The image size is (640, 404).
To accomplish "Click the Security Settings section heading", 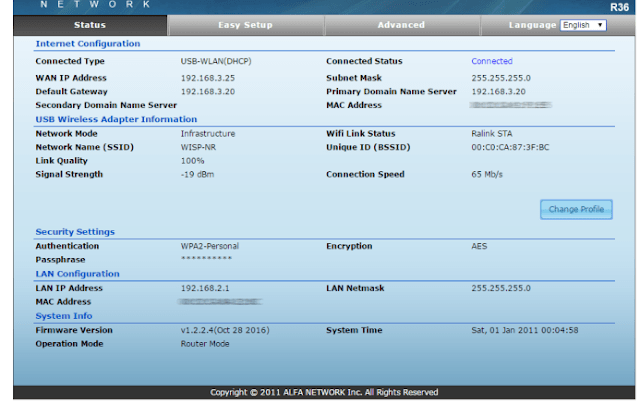I will coord(75,232).
